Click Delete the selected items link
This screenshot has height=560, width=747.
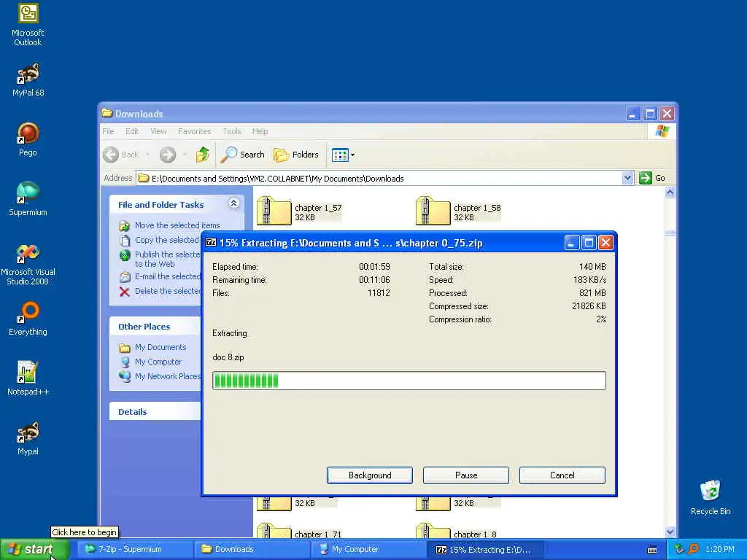coord(159,292)
